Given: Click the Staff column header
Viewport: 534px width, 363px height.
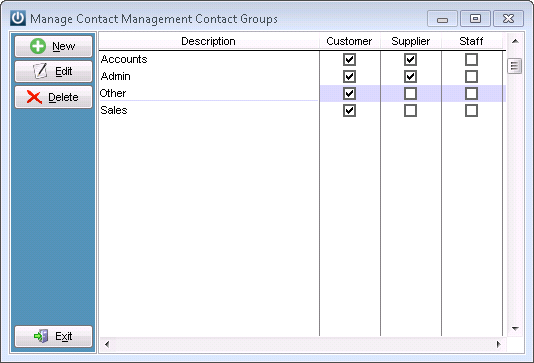Looking at the screenshot, I should [472, 41].
